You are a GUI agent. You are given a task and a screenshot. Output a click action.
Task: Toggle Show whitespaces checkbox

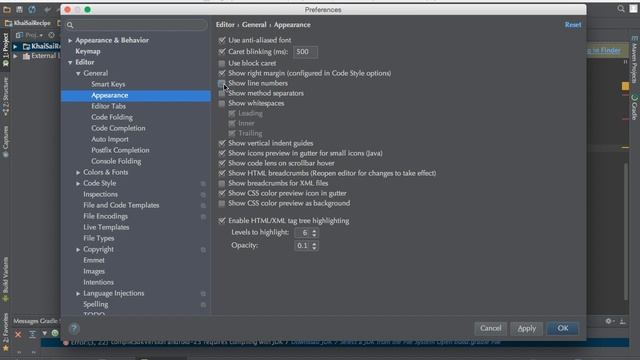pos(222,104)
